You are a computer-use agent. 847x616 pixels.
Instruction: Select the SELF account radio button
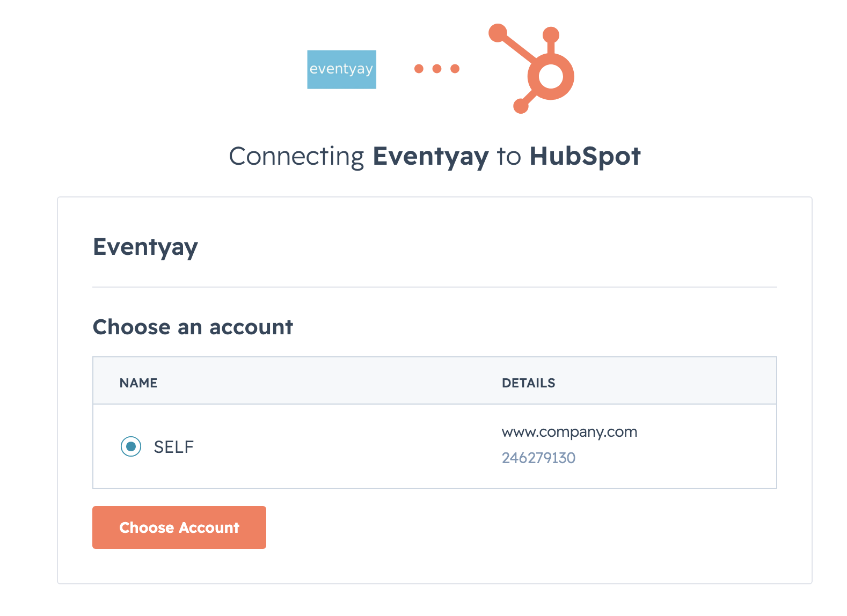[131, 446]
